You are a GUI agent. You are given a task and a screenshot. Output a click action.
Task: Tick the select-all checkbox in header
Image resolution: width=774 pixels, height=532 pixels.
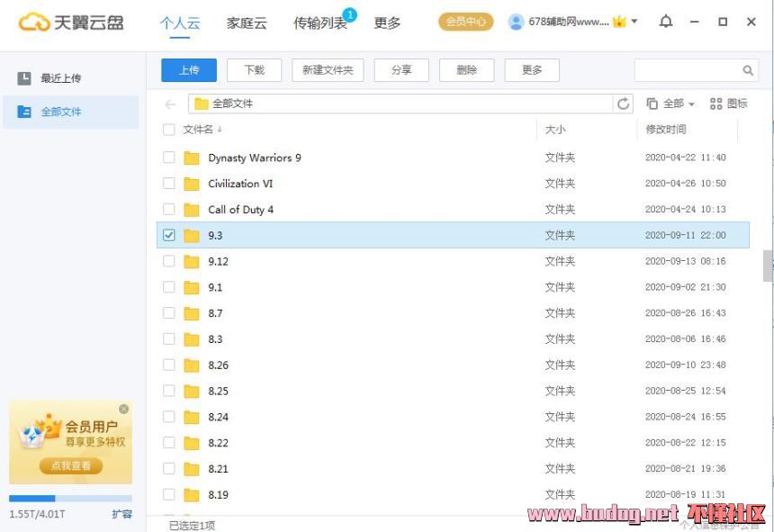click(169, 130)
